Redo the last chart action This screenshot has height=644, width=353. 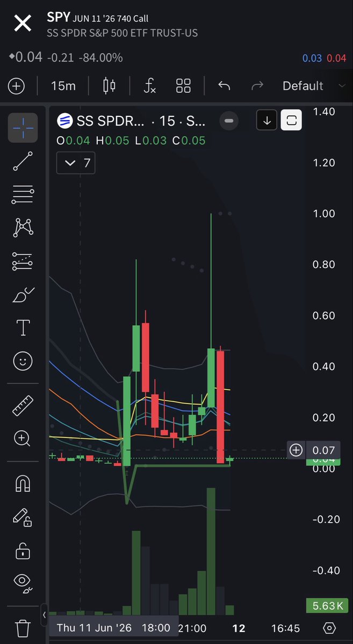pyautogui.click(x=257, y=86)
